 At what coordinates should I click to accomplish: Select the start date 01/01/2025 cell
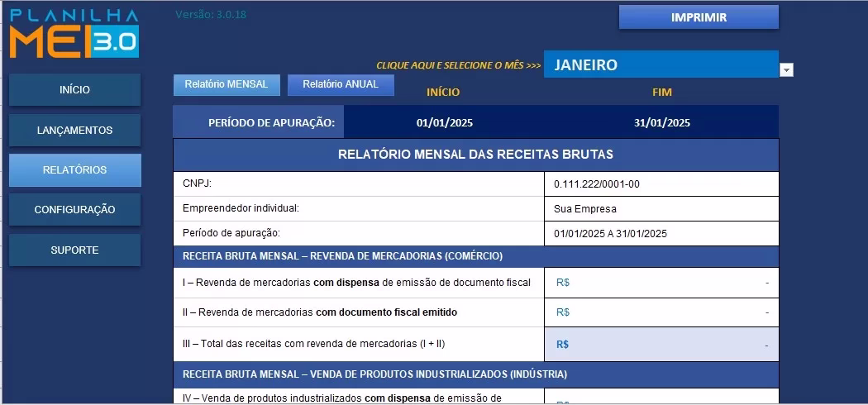click(x=445, y=123)
